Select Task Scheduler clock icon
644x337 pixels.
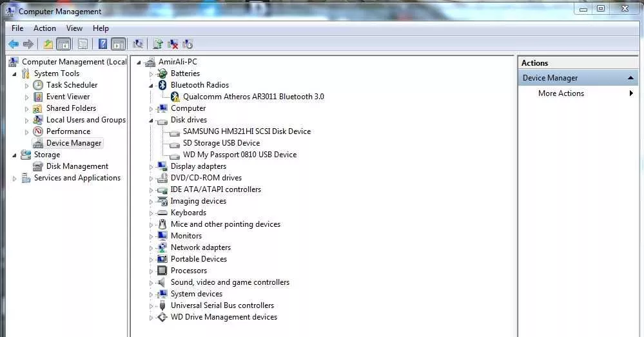tap(38, 85)
